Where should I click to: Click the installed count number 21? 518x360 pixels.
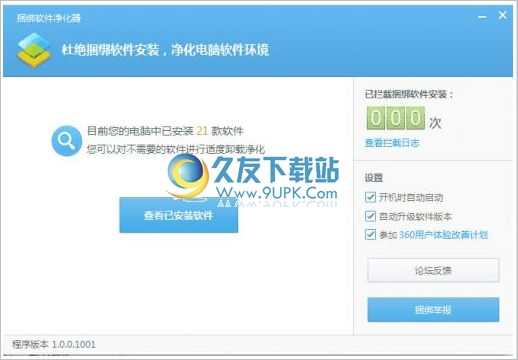click(202, 131)
